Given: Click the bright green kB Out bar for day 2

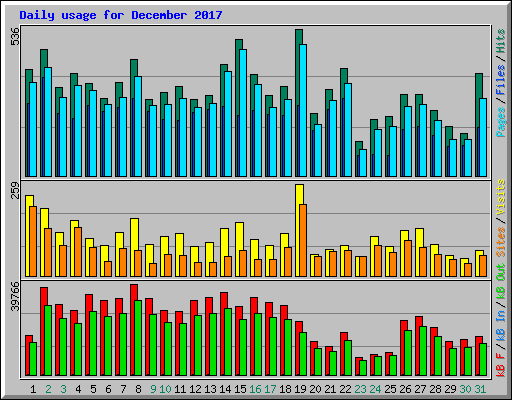Looking at the screenshot, I should (48, 340).
